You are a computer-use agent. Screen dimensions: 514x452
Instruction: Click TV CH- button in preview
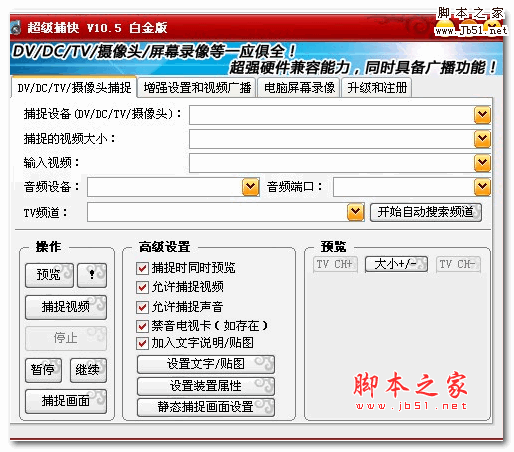pyautogui.click(x=458, y=264)
